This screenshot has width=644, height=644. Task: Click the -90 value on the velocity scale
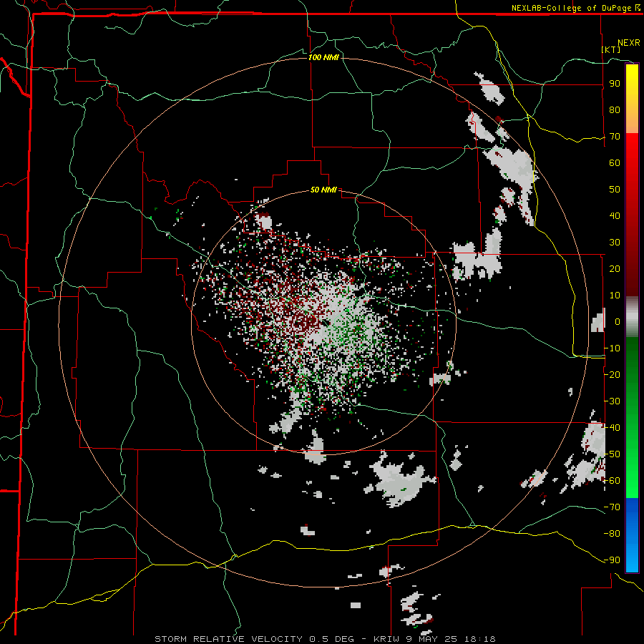click(x=612, y=560)
